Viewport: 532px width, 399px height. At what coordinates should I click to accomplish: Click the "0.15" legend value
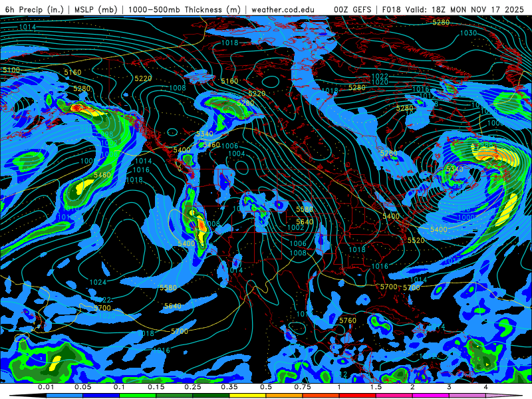(x=156, y=387)
